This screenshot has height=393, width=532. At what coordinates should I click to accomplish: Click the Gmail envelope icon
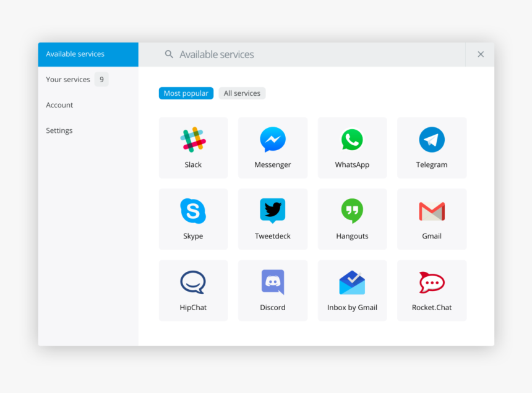pyautogui.click(x=432, y=211)
